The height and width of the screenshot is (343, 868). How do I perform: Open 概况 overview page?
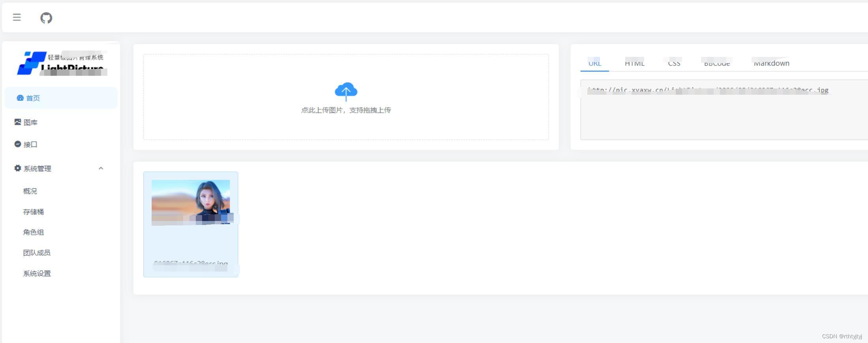[30, 191]
